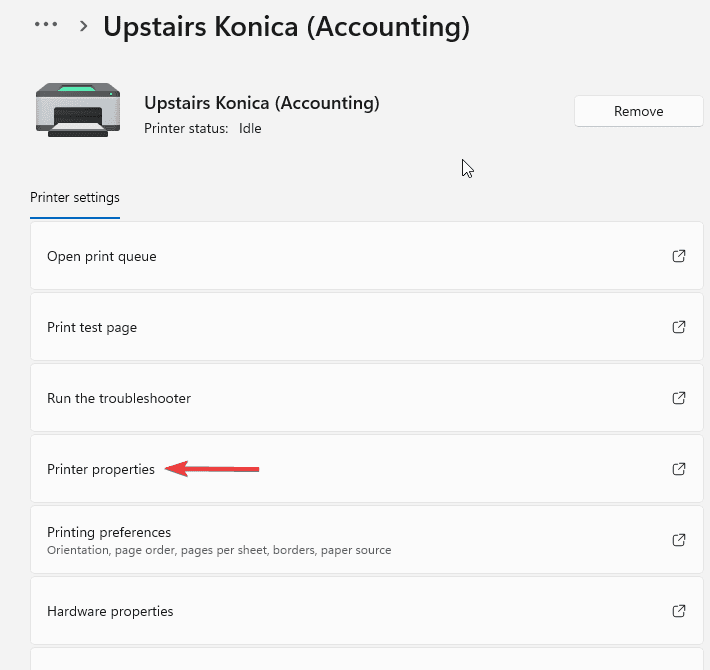Select the Printer settings tab
Viewport: 710px width, 670px height.
click(x=75, y=197)
